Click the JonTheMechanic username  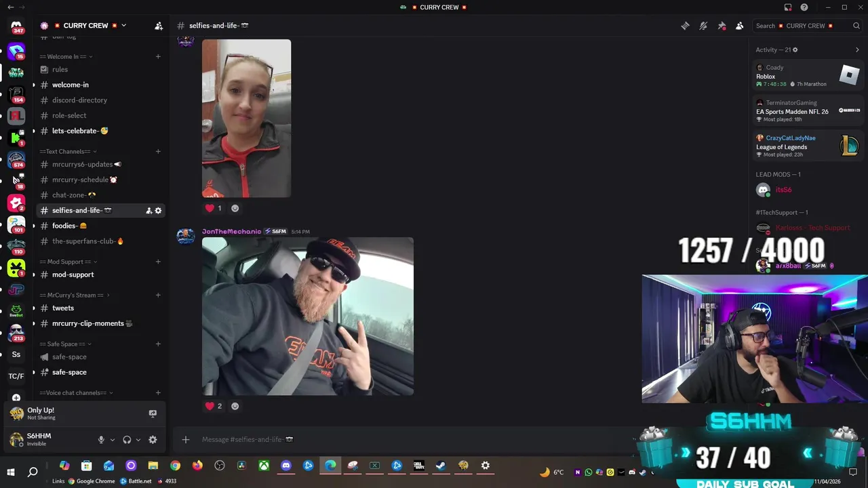click(x=231, y=232)
